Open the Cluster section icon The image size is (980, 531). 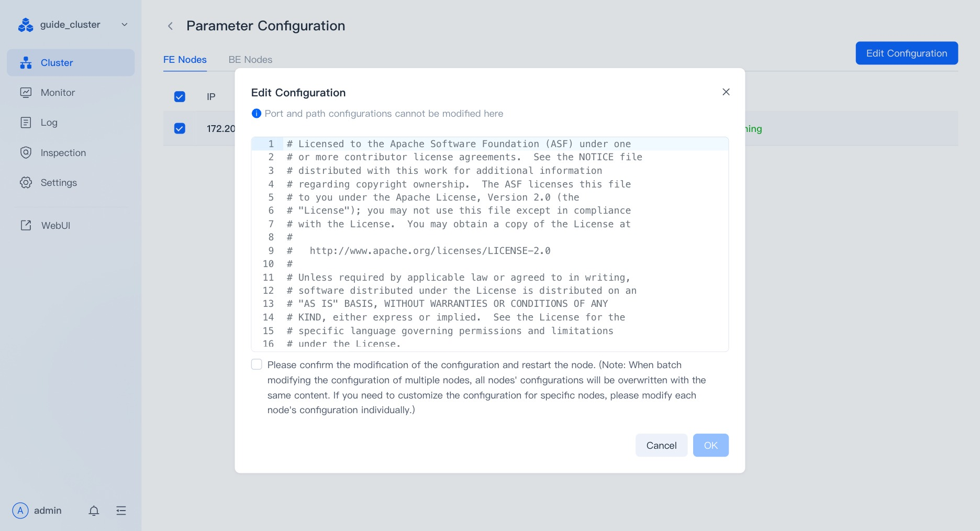[x=26, y=63]
